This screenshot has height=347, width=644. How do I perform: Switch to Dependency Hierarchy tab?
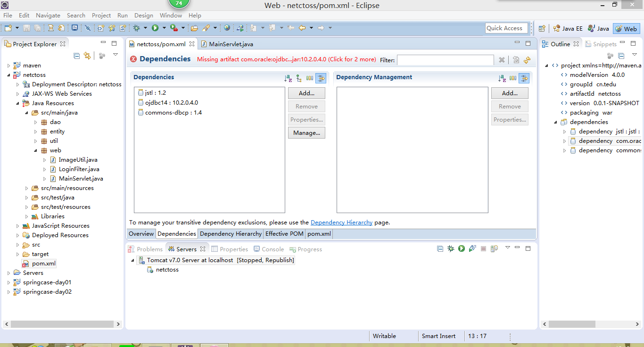click(x=231, y=234)
